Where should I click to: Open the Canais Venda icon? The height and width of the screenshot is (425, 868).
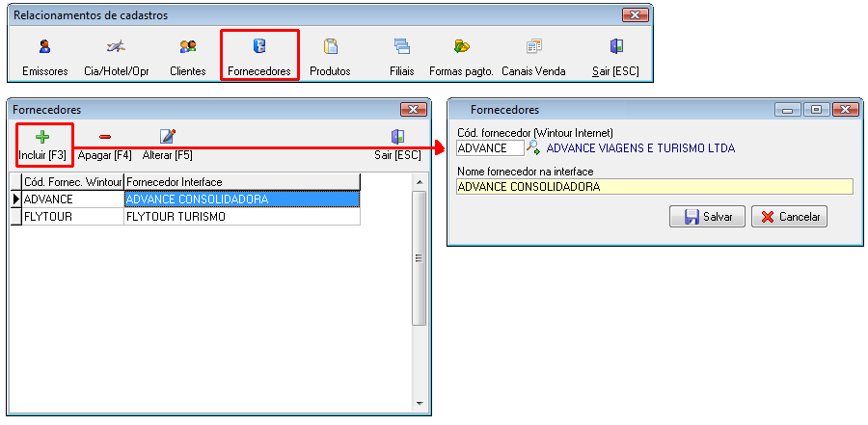coord(533,46)
